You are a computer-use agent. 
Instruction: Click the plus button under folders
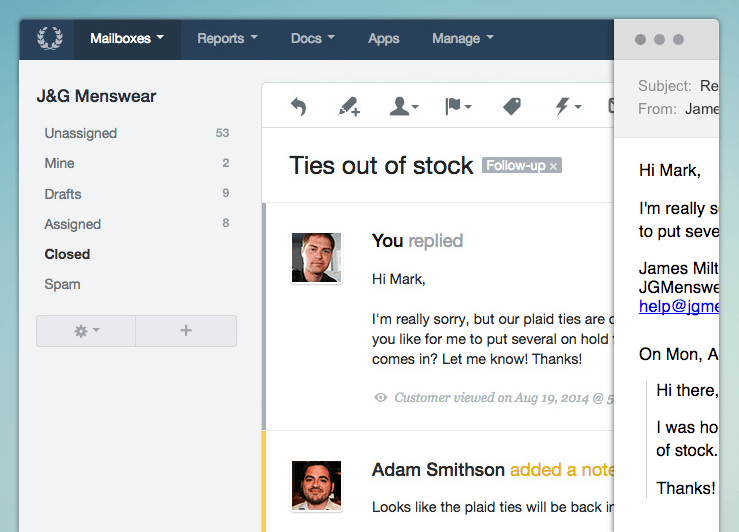click(186, 331)
